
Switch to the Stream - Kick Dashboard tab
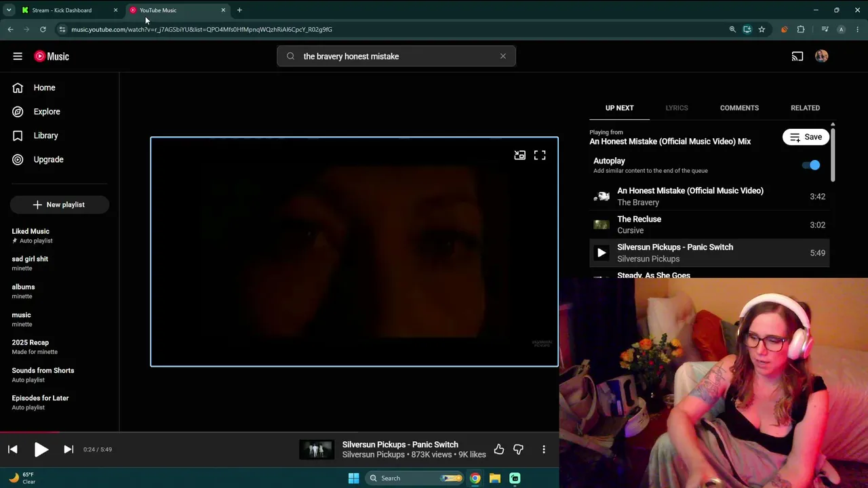pyautogui.click(x=70, y=10)
